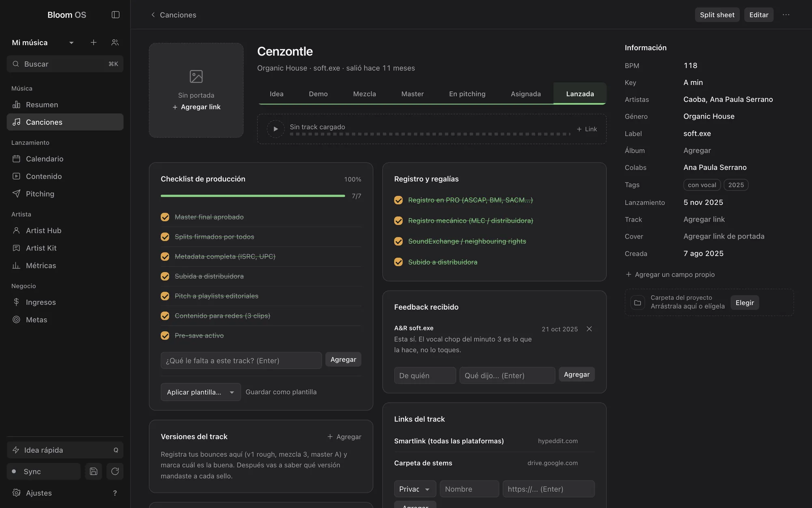Click the save disk icon beside Sync
This screenshot has height=508, width=812.
point(93,471)
